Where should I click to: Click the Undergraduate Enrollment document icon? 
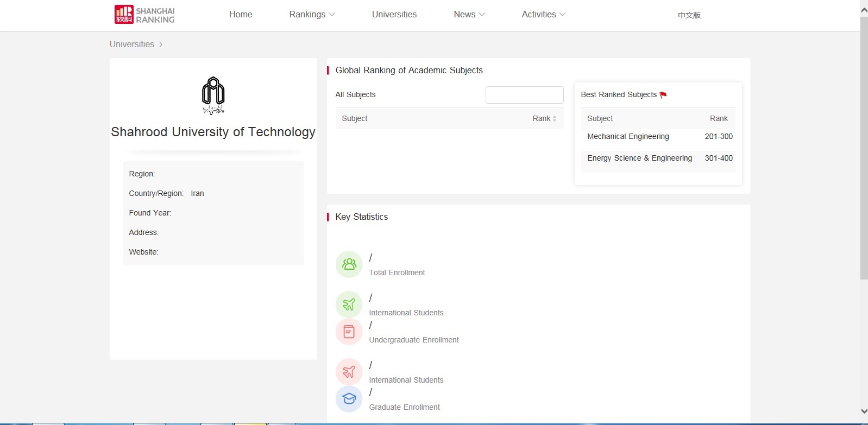[349, 332]
